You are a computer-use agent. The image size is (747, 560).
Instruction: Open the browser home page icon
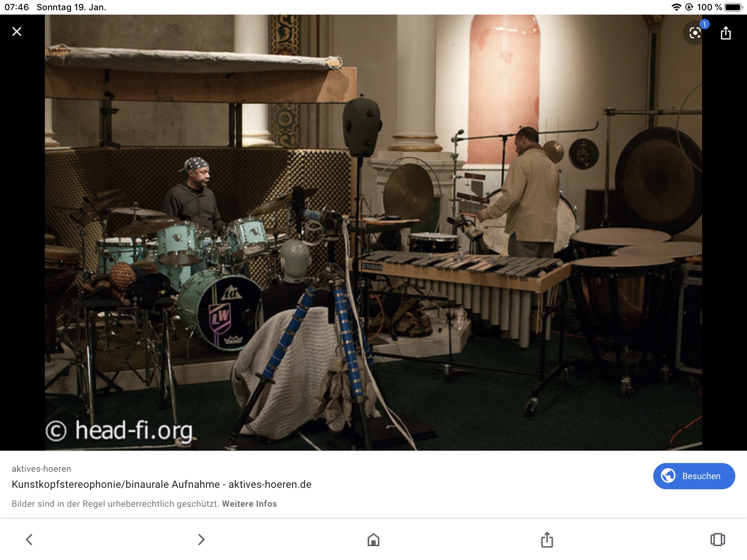pyautogui.click(x=373, y=540)
